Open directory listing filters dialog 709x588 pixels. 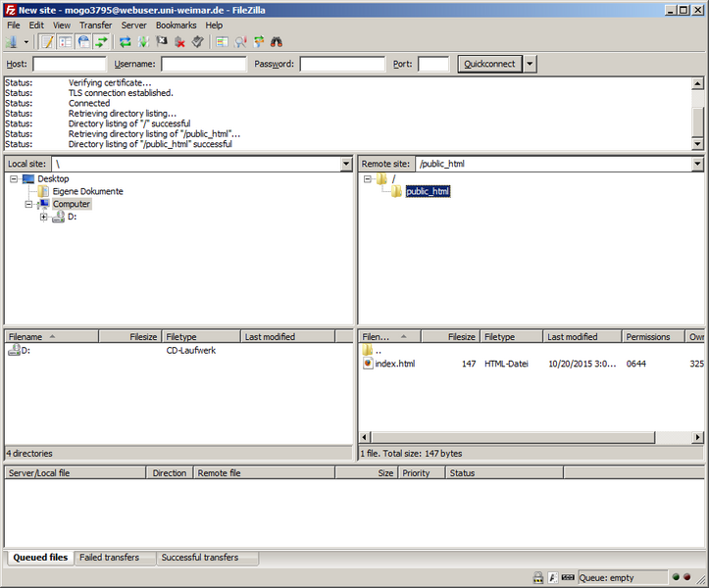(222, 42)
